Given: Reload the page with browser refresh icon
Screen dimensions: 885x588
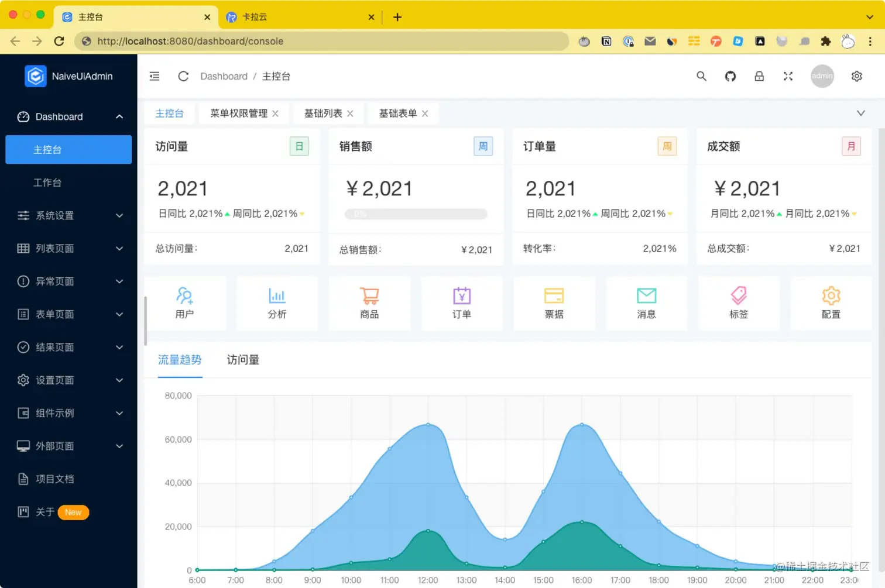Looking at the screenshot, I should [59, 41].
